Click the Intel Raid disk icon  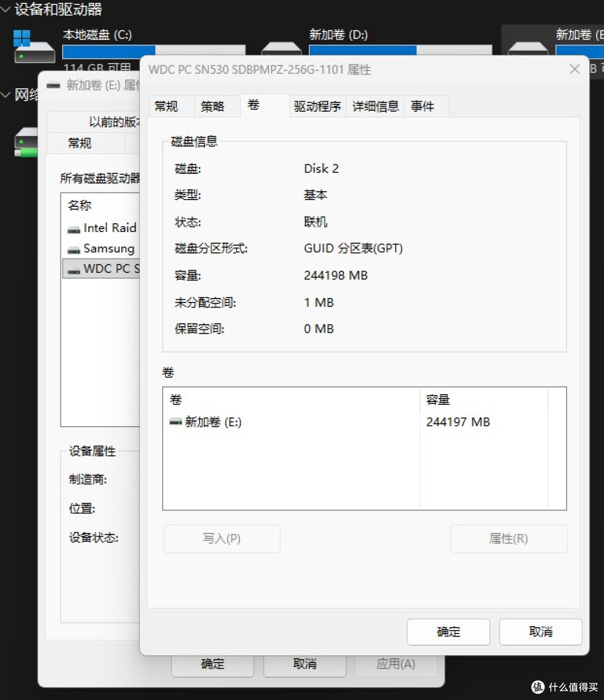coord(73,229)
